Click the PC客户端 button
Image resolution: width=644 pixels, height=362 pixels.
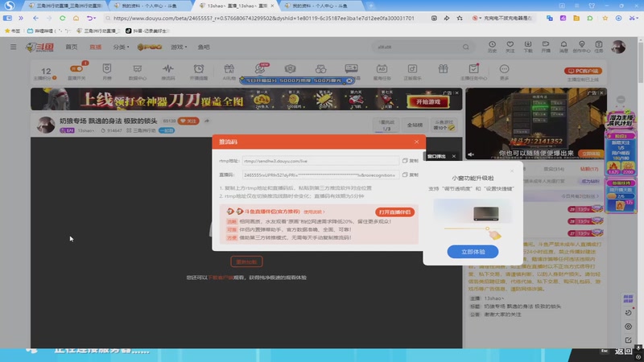tap(583, 71)
